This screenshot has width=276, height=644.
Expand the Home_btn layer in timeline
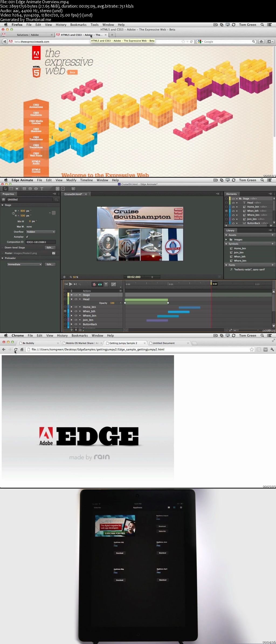(72, 307)
